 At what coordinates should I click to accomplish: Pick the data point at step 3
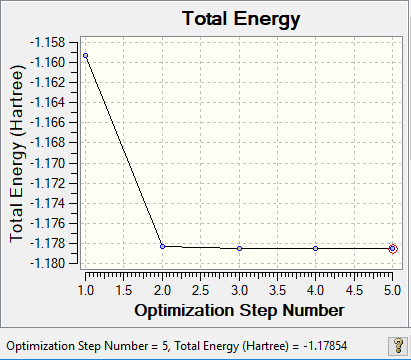(x=239, y=249)
